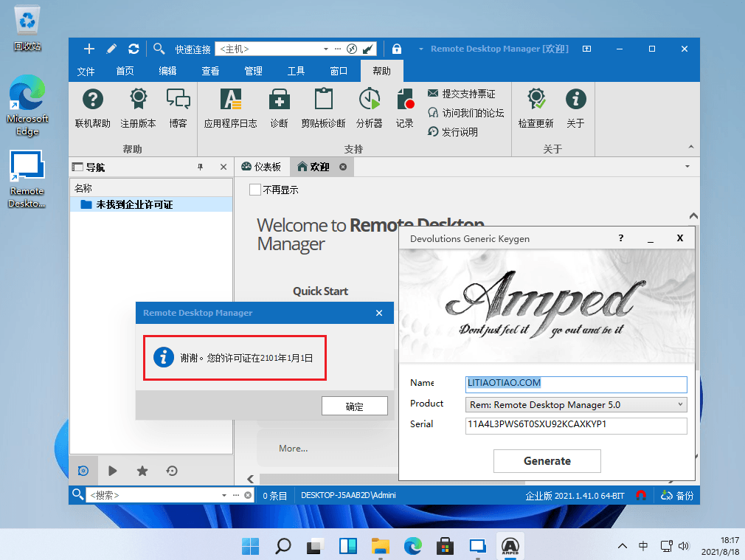
Task: Click the recent history clock icon
Action: (172, 471)
